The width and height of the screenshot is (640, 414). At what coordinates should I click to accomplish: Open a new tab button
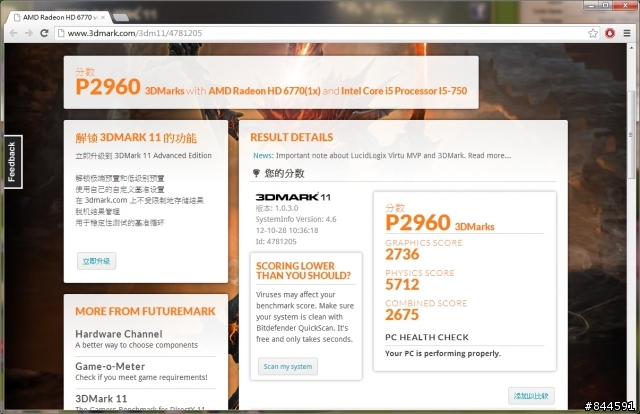coord(120,18)
